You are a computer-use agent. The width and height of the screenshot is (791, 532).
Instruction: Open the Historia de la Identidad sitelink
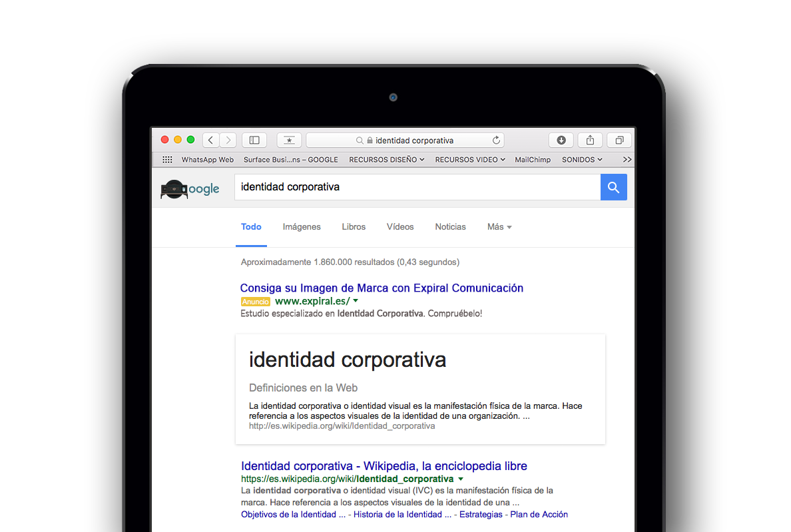pyautogui.click(x=403, y=514)
